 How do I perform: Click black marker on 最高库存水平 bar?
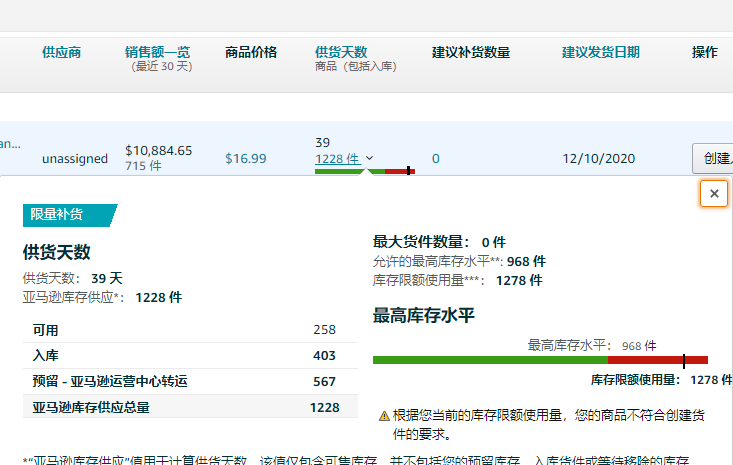click(684, 361)
